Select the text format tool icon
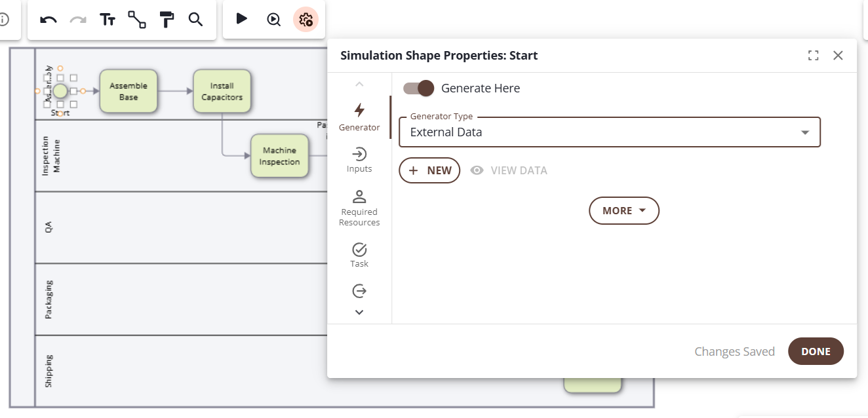This screenshot has height=418, width=868. tap(108, 20)
